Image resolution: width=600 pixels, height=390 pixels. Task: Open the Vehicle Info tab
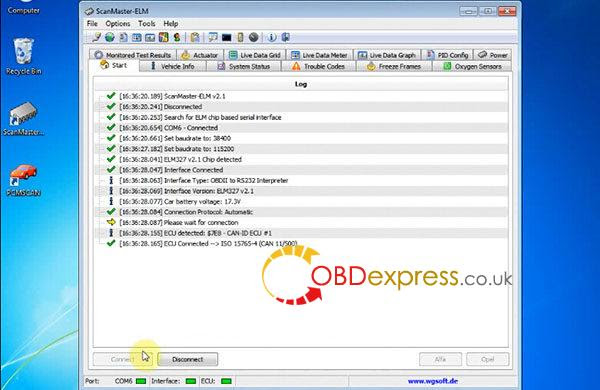173,66
